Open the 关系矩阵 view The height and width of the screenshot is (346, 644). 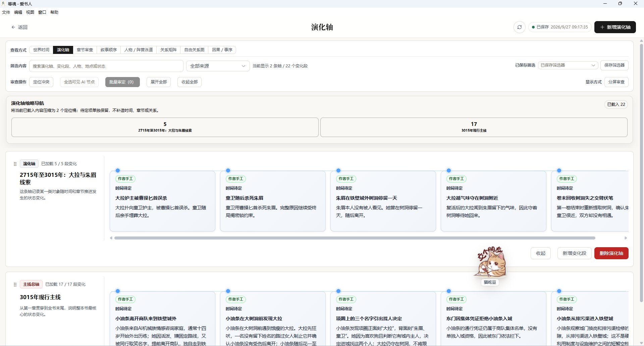point(168,50)
